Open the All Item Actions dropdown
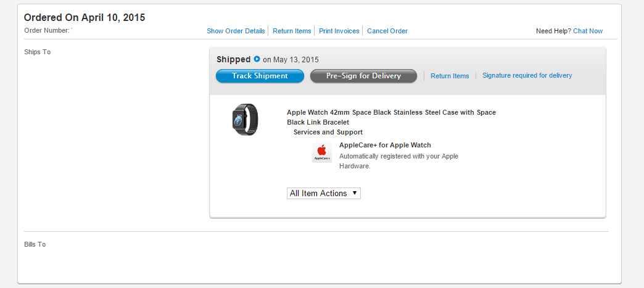The image size is (644, 288). point(324,193)
